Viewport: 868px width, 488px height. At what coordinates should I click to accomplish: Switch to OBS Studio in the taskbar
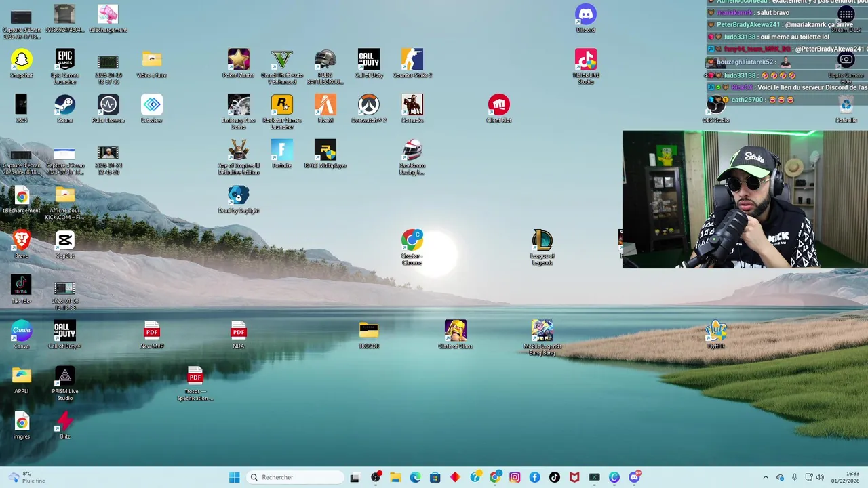(376, 477)
